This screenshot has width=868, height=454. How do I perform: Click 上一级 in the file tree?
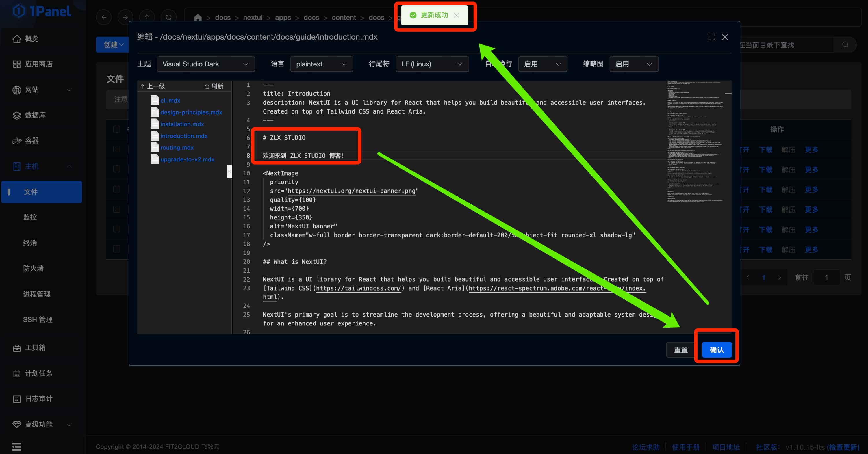tap(153, 86)
